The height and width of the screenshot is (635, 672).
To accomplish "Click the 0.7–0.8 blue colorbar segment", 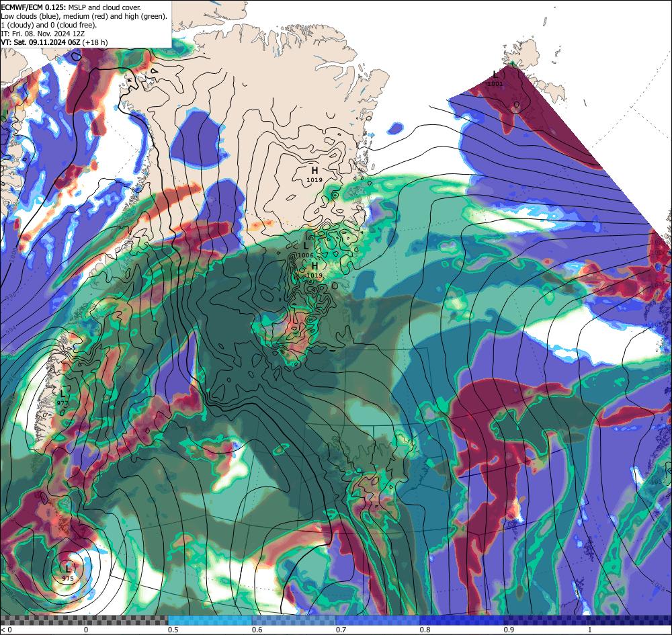I will pyautogui.click(x=378, y=620).
